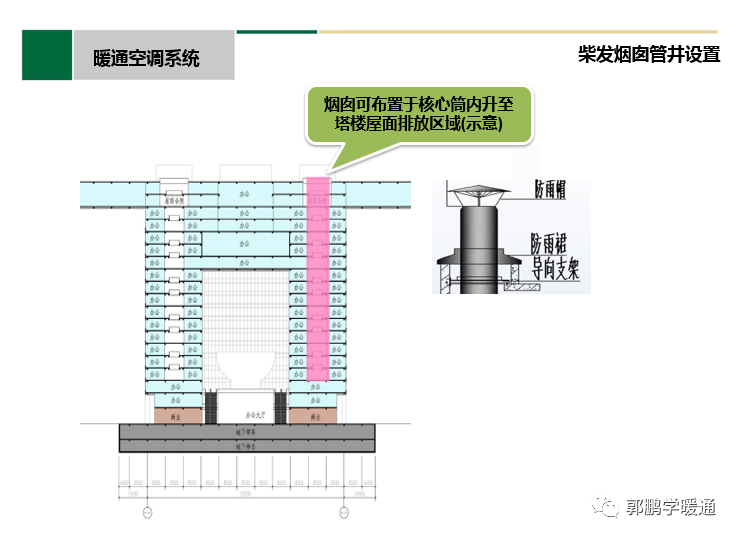Click the large central 办公 block above the atrium
Image resolution: width=739 pixels, height=539 pixels.
click(245, 244)
